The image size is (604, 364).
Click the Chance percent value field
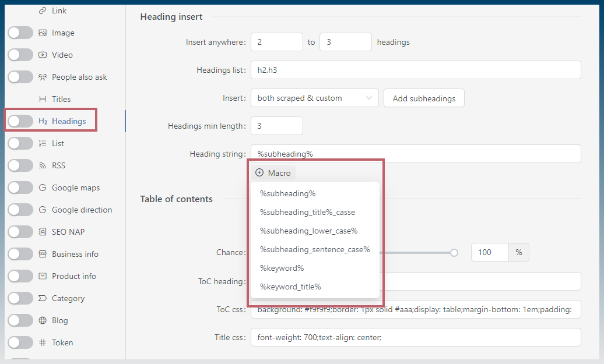pyautogui.click(x=490, y=252)
